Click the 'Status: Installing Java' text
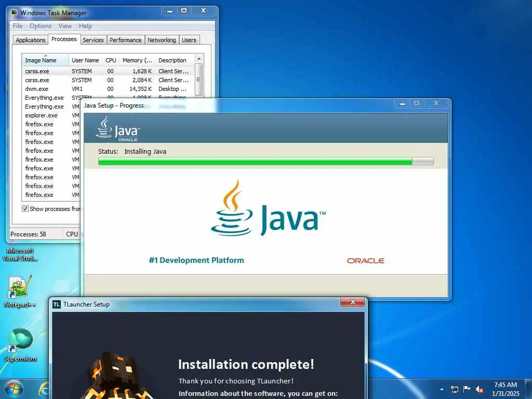The height and width of the screenshot is (399, 532). coord(132,151)
